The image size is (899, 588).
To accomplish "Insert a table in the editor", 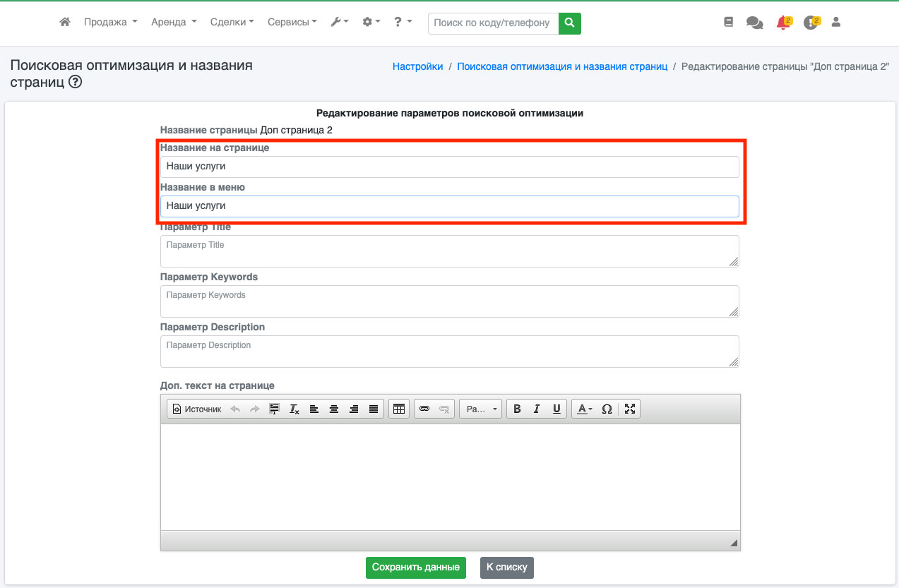I will [399, 409].
